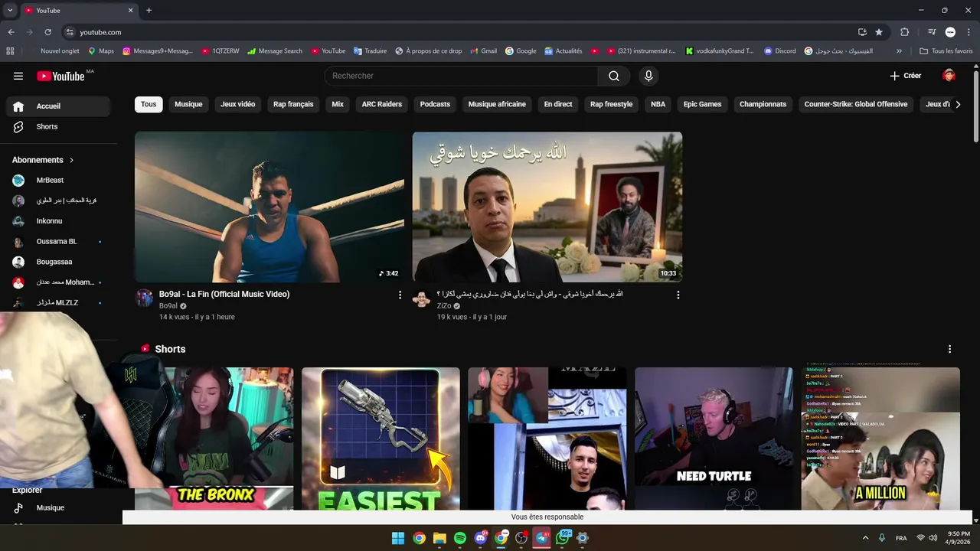This screenshot has width=980, height=551.
Task: Open the MLZLZ subscription channel
Action: (x=58, y=302)
